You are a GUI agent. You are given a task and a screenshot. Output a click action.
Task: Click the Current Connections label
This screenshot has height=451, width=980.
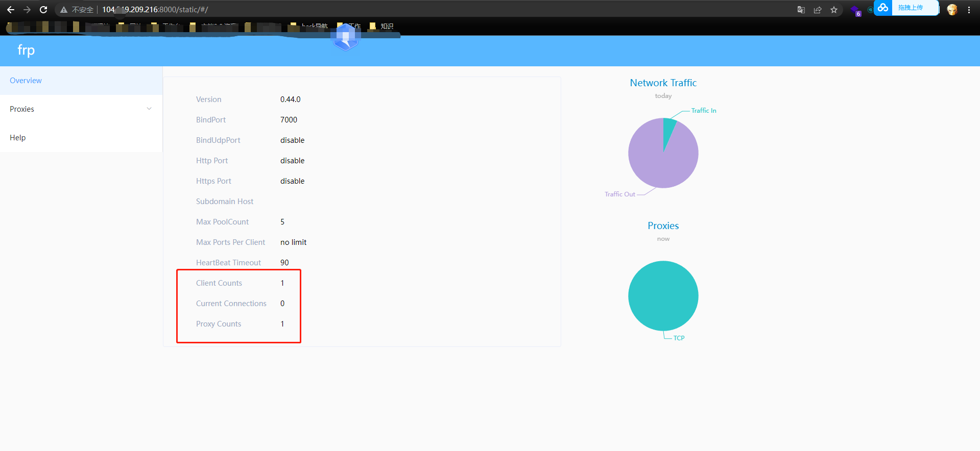click(x=231, y=304)
